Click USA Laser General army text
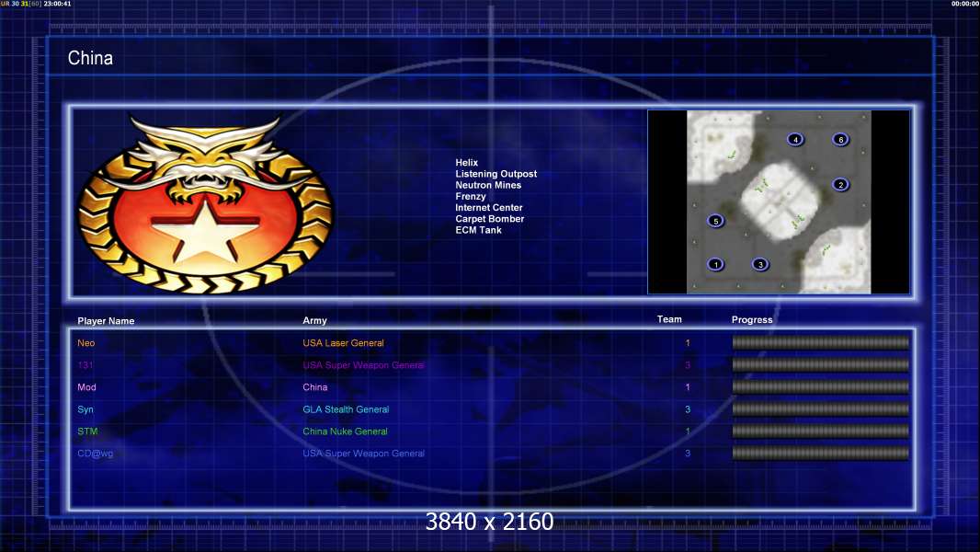This screenshot has width=980, height=552. click(x=343, y=342)
